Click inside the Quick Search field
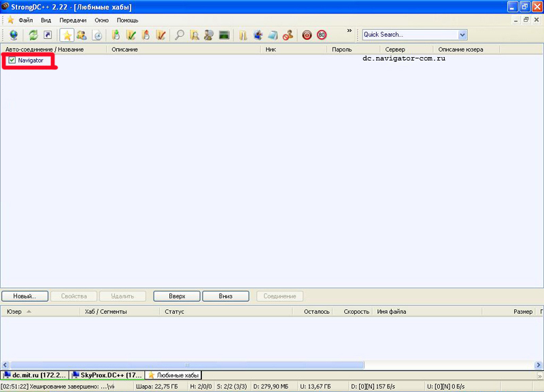 pos(408,35)
